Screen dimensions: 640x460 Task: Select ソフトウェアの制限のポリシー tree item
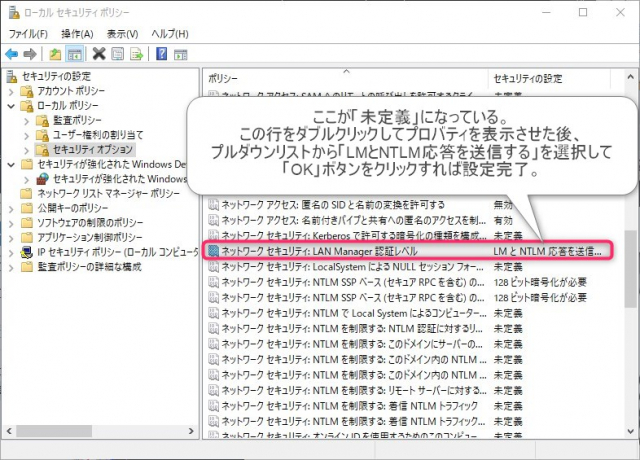90,223
